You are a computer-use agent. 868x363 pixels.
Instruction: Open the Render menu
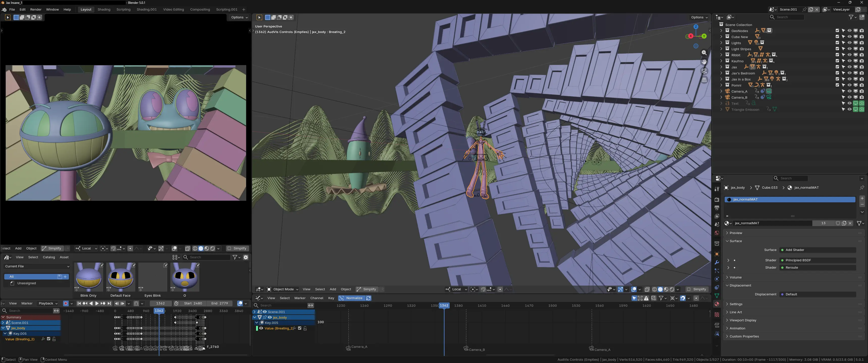tap(36, 9)
